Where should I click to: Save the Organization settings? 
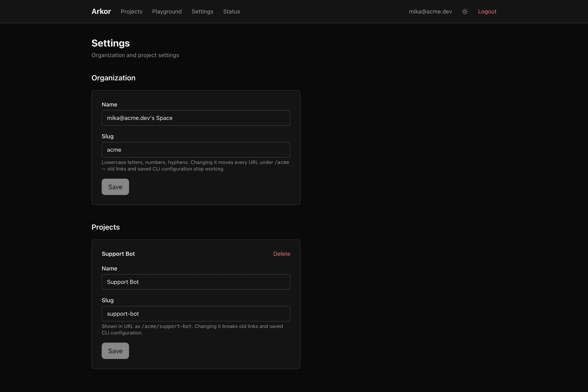click(x=115, y=187)
